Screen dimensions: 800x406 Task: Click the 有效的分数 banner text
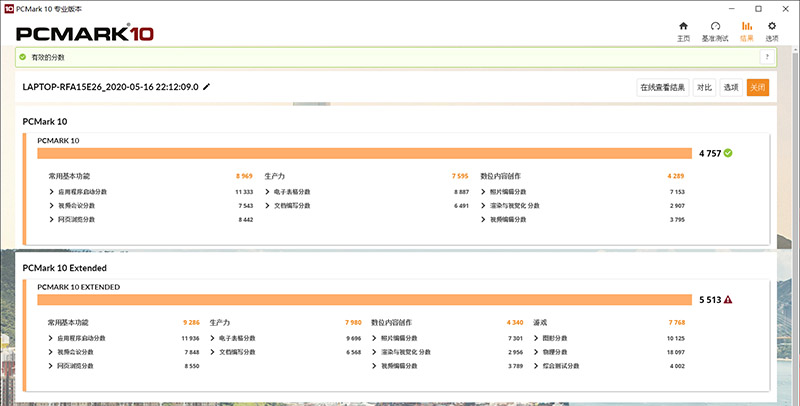[x=48, y=57]
